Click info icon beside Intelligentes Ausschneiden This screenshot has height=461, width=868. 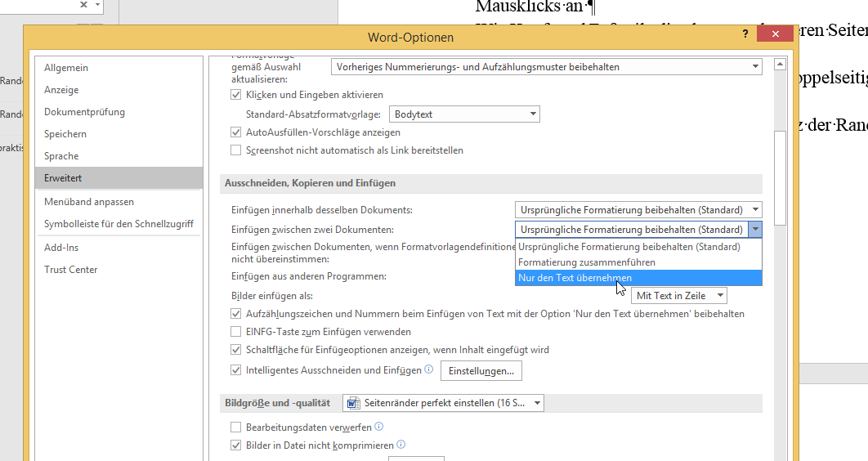point(428,369)
